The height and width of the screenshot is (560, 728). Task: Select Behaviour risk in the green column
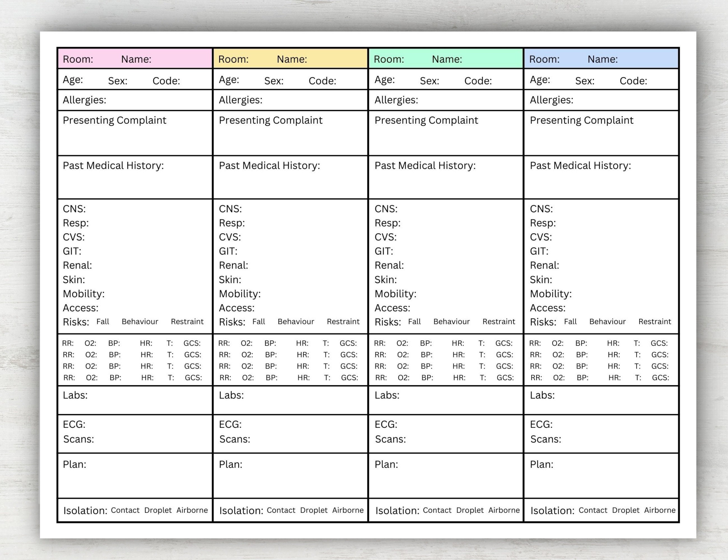coord(452,322)
